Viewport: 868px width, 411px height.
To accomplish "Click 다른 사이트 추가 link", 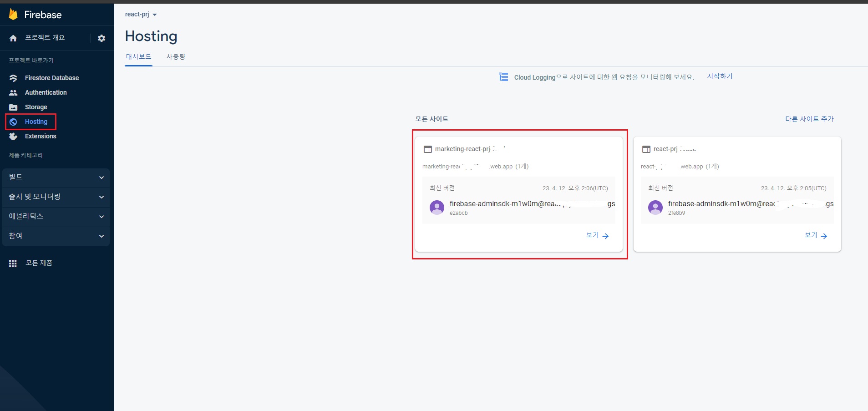I will (809, 119).
